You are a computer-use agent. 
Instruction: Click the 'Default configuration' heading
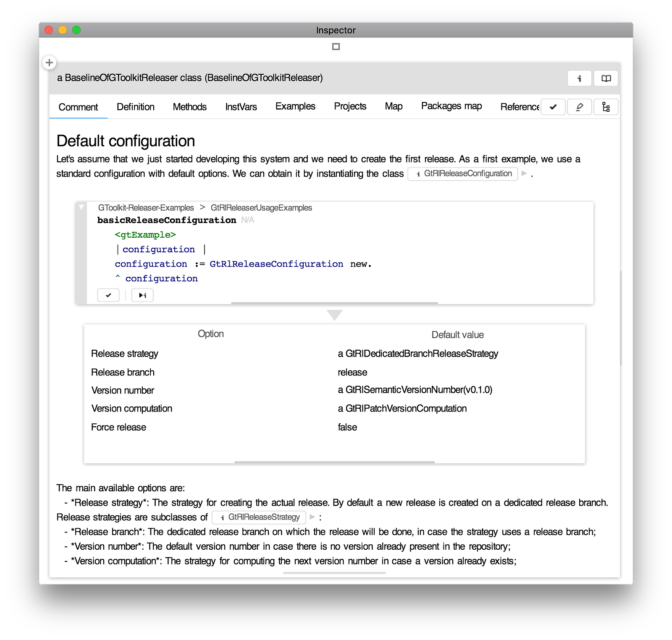(x=126, y=141)
